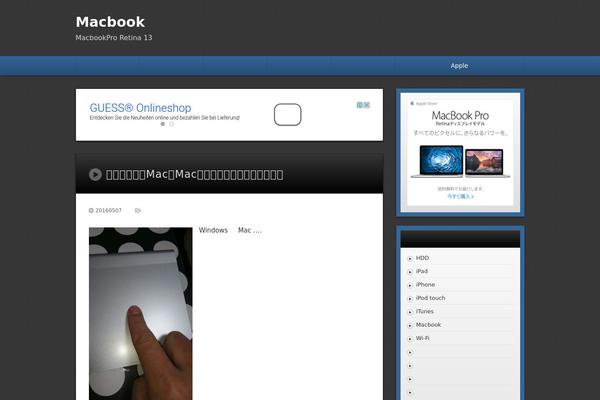Open the Macbook category in sidebar list
The image size is (600, 400).
(428, 325)
